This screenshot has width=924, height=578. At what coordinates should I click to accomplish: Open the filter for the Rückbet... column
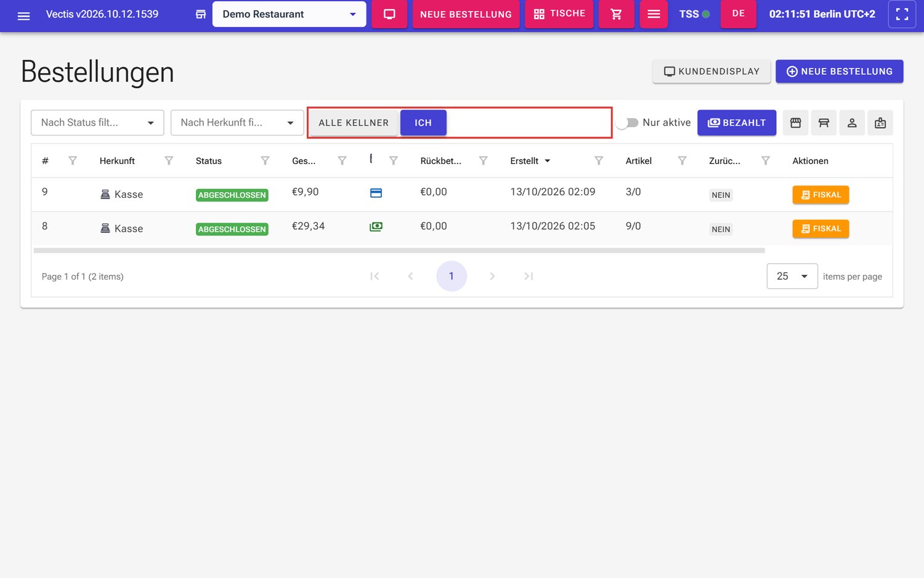[x=483, y=161]
